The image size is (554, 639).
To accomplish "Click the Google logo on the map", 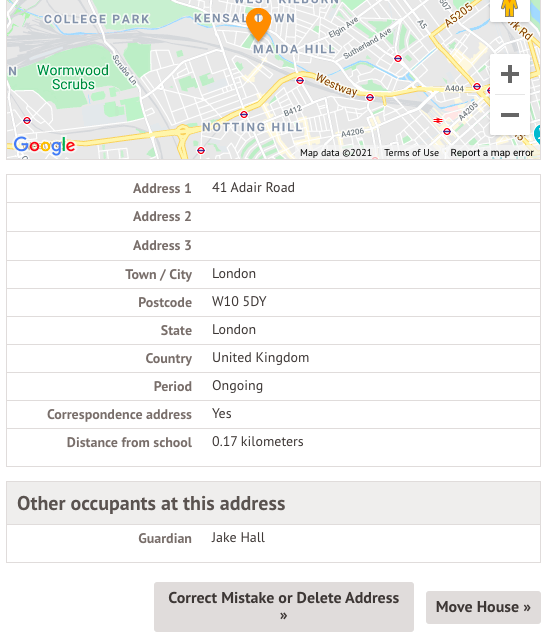I will 44,145.
